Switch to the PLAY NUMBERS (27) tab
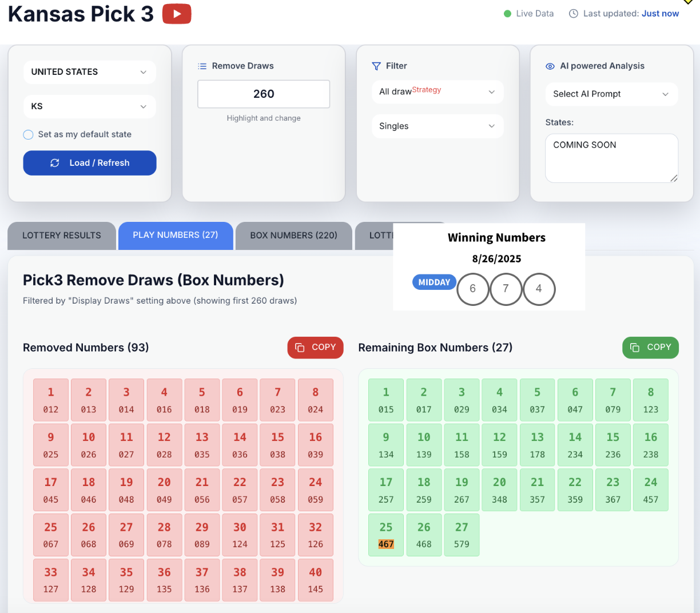The height and width of the screenshot is (613, 700). [176, 236]
